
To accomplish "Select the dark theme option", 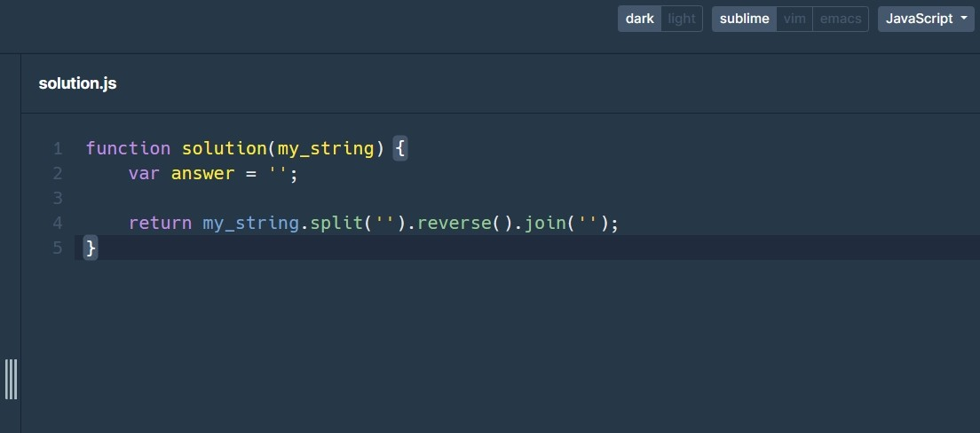I will [x=640, y=19].
